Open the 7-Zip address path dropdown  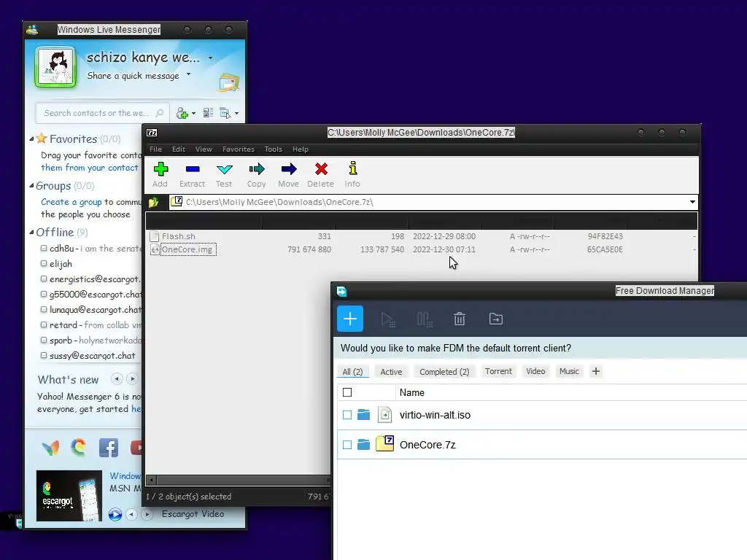(692, 202)
